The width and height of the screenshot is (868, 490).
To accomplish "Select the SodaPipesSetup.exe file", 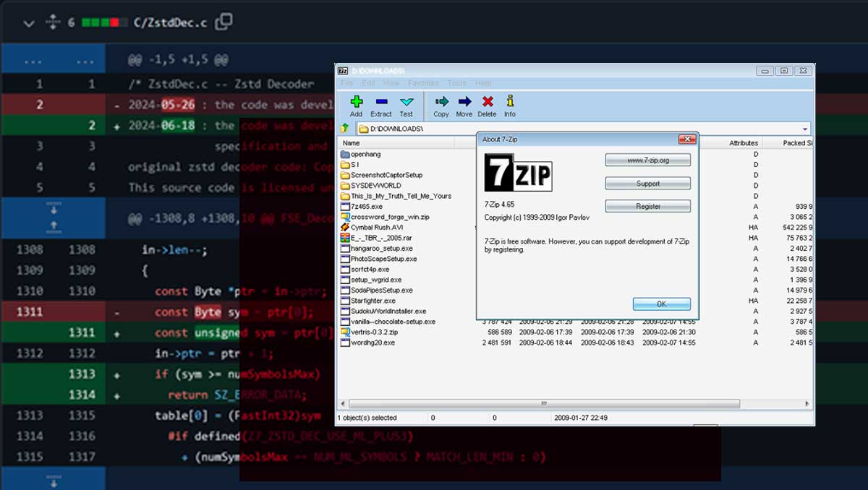I will tap(381, 290).
